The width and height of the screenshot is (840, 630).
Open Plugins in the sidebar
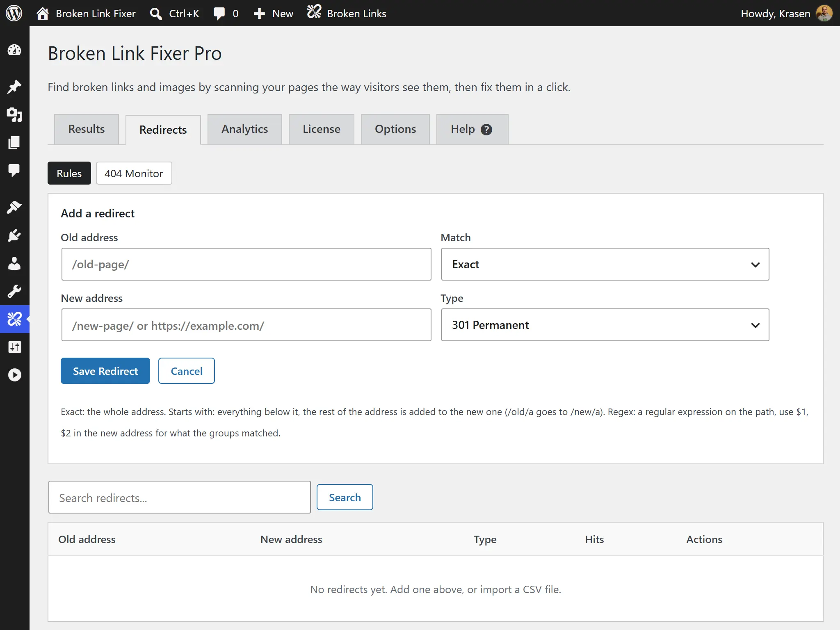click(14, 235)
